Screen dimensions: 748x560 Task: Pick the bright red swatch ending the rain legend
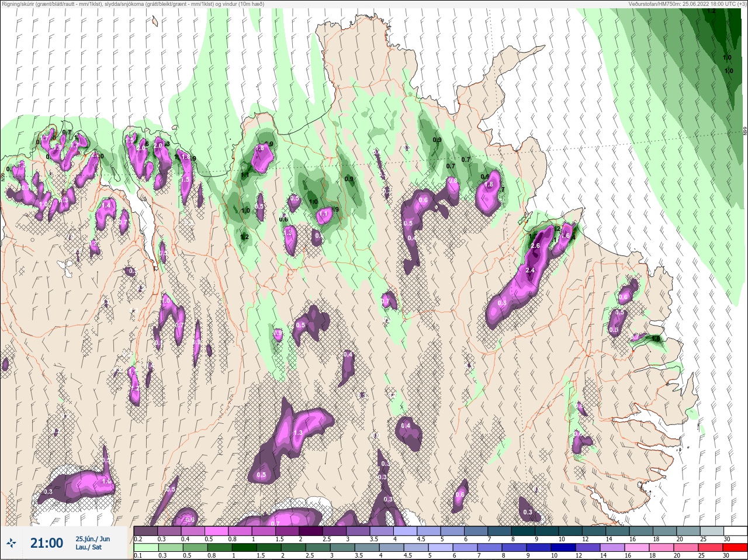pyautogui.click(x=735, y=548)
